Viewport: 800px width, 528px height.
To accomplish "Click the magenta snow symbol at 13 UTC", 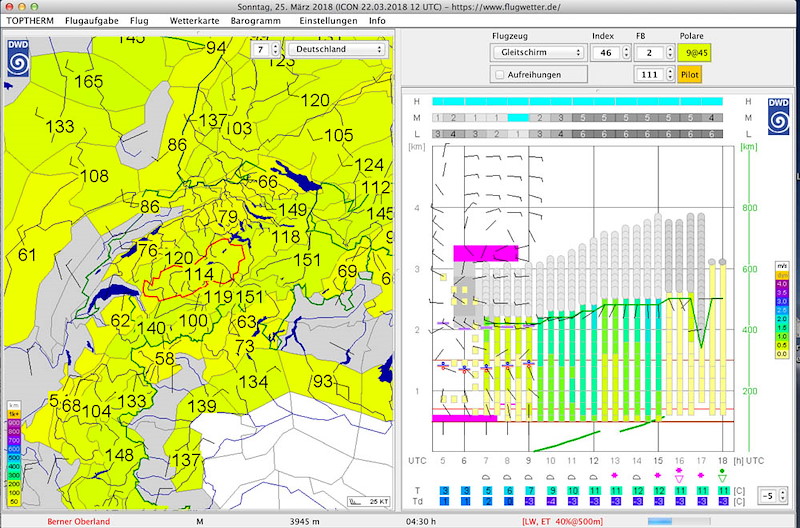I will point(615,475).
